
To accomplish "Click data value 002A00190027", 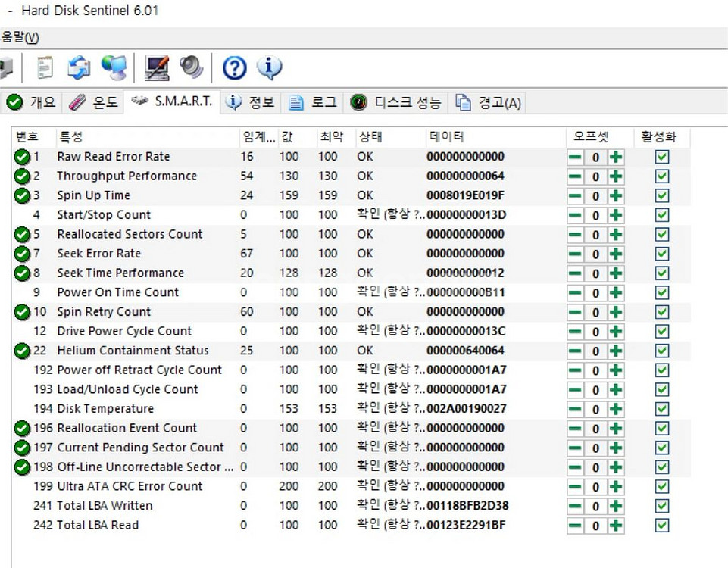I will 467,409.
